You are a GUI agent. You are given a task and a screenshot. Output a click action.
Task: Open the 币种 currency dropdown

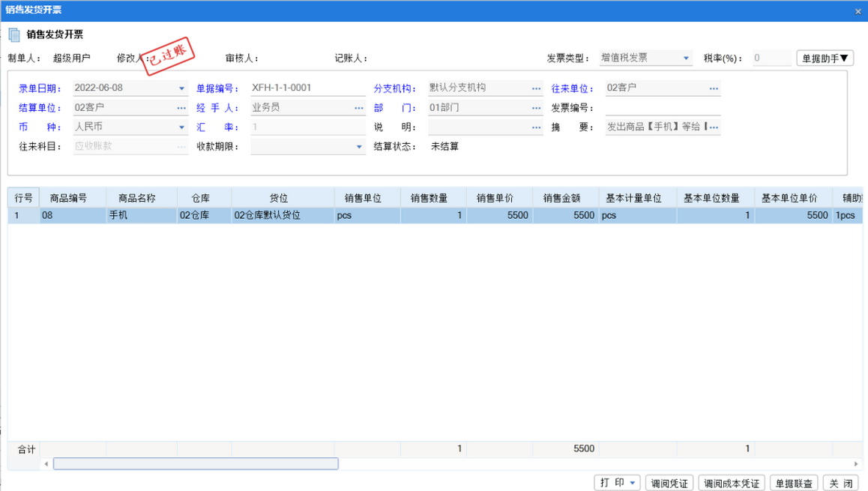click(181, 127)
